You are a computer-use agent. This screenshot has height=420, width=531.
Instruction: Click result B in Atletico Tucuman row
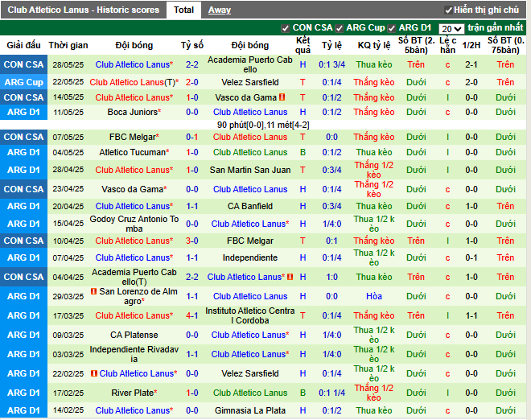tap(303, 152)
